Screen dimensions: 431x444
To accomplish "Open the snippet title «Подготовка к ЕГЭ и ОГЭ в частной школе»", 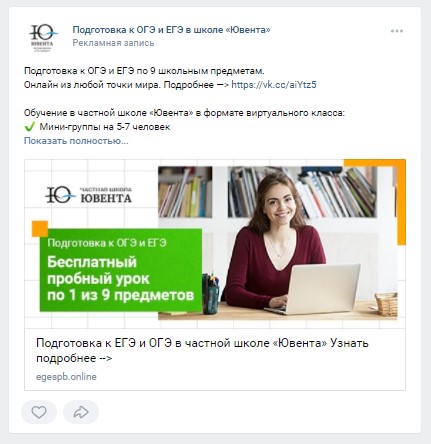I will point(202,350).
